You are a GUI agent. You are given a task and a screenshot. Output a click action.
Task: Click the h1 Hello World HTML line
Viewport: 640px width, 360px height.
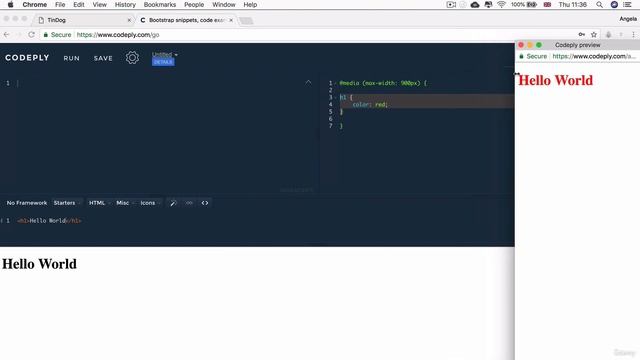pyautogui.click(x=49, y=221)
